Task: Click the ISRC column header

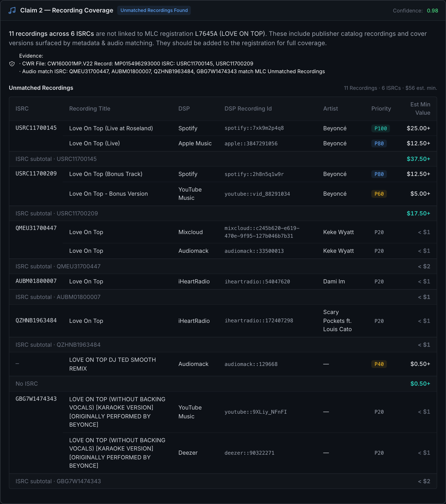Action: tap(22, 108)
